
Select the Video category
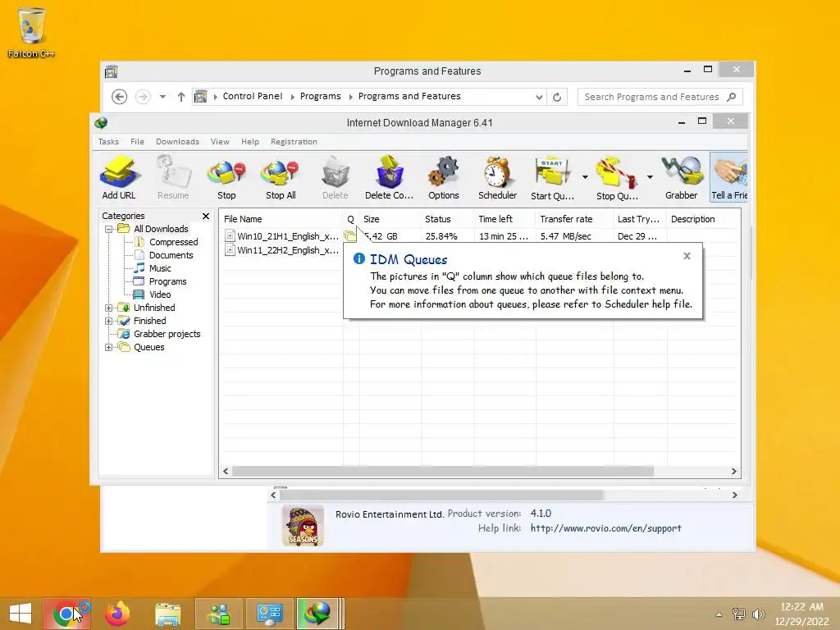click(160, 294)
